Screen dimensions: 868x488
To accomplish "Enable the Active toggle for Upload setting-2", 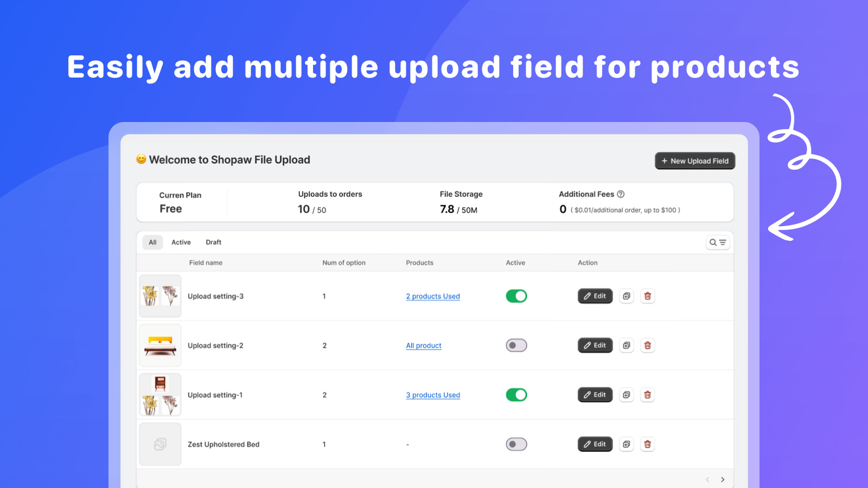I will 516,345.
